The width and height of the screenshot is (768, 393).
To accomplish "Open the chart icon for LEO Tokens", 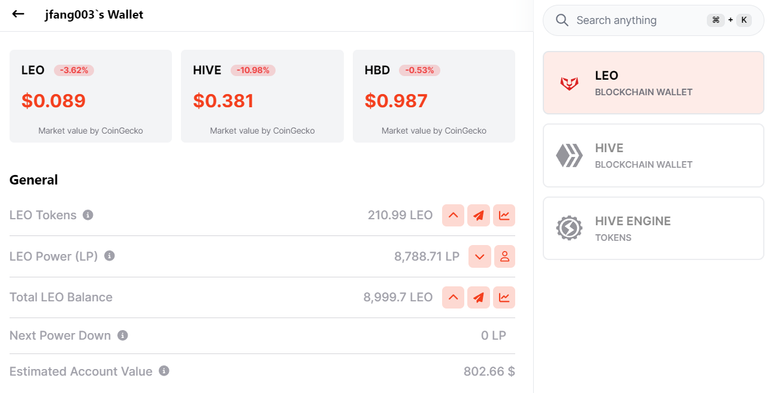I will pos(504,215).
